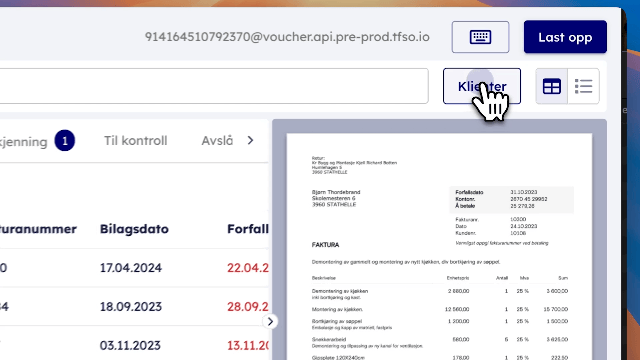The image size is (640, 360).
Task: Sort by Fakturanummer column header
Action: click(x=38, y=229)
